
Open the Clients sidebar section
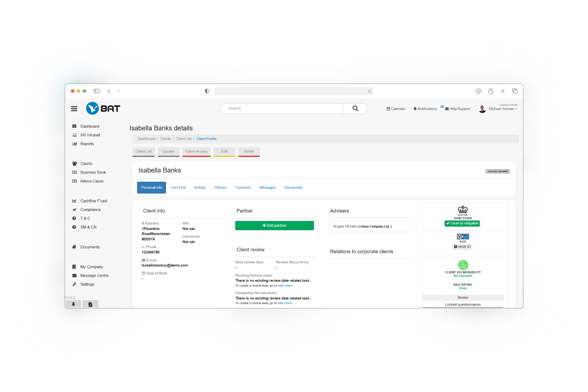click(x=86, y=164)
